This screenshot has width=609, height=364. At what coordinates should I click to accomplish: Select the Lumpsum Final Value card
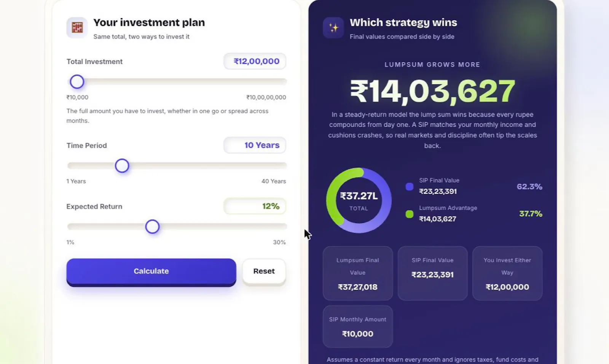point(358,273)
